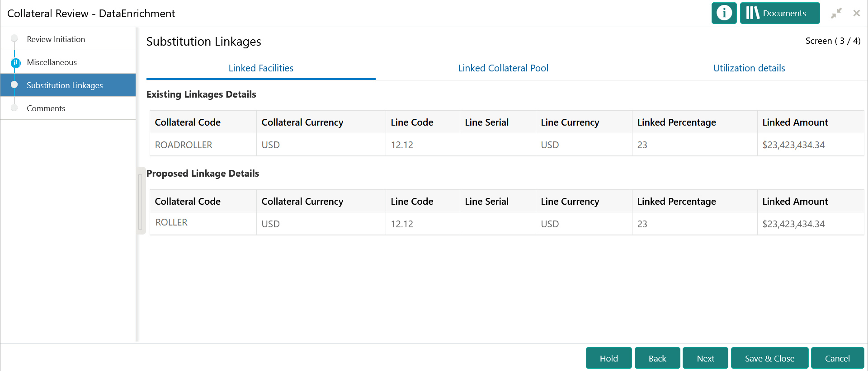The width and height of the screenshot is (868, 371).
Task: Select the Substitution Linkages step
Action: 65,85
